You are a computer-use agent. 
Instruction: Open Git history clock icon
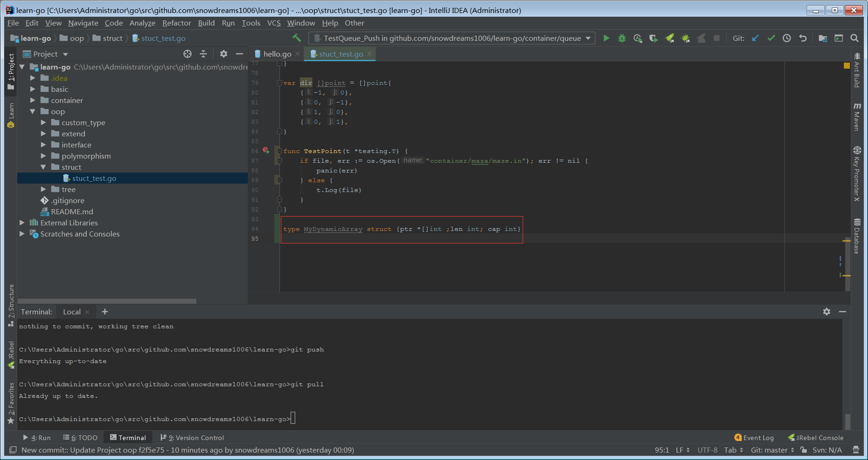pos(787,38)
